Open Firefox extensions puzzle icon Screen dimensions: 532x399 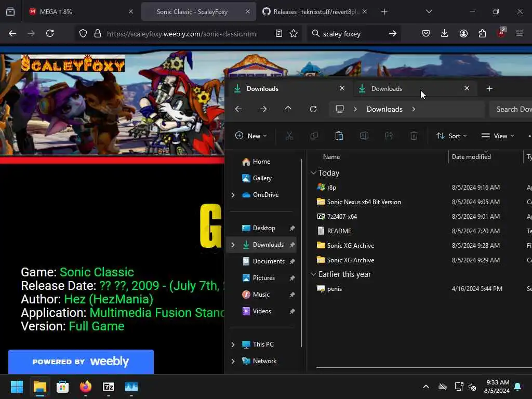[x=482, y=33]
